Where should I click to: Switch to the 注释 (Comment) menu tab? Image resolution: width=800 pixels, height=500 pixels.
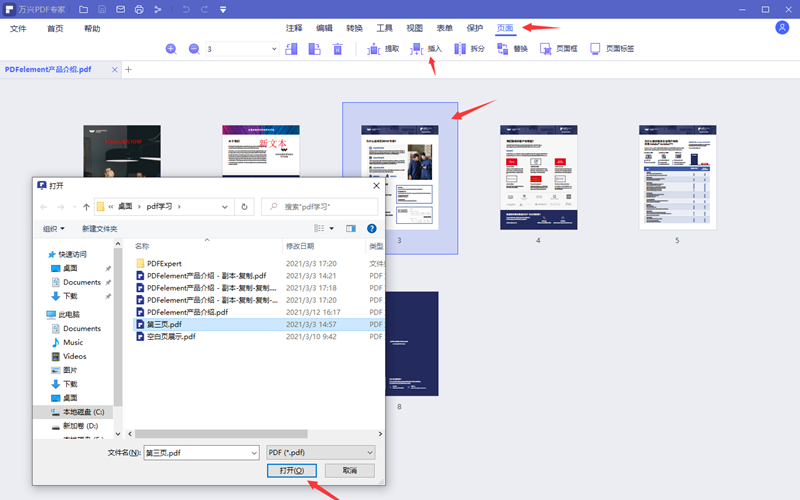[294, 28]
